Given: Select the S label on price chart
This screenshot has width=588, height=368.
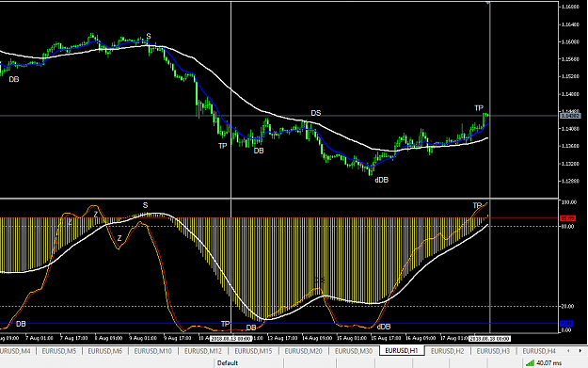Looking at the screenshot, I should [149, 37].
